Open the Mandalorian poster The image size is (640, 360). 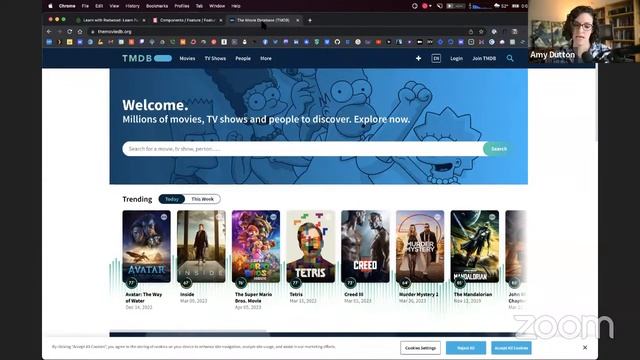click(x=475, y=247)
